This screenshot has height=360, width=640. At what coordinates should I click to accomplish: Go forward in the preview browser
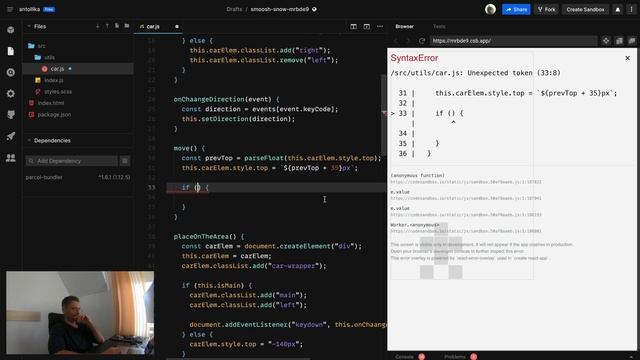(x=407, y=41)
